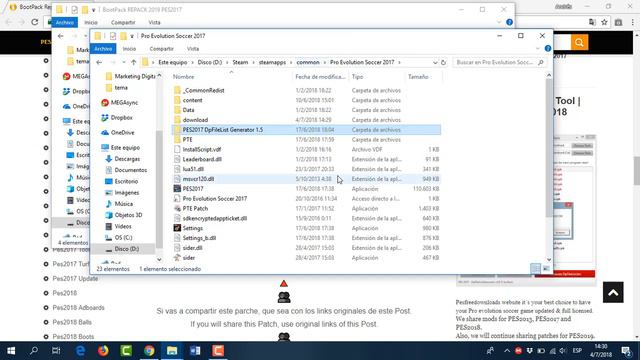The image size is (640, 360).
Task: Open Chrome from the taskbar
Action: pos(149,351)
